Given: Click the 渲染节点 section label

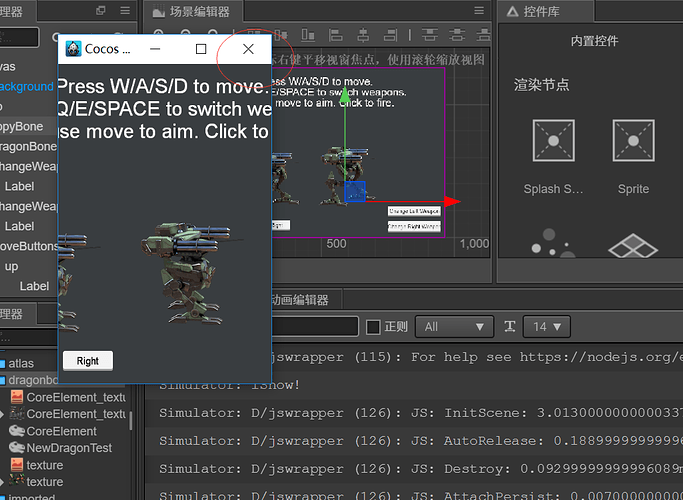Looking at the screenshot, I should (x=541, y=84).
